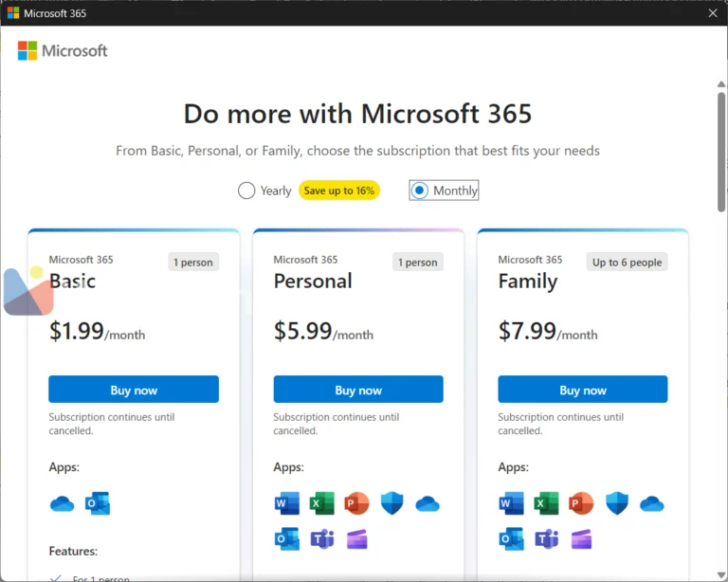Click the 'Basic' plan heading
Image resolution: width=728 pixels, height=582 pixels.
(x=72, y=281)
